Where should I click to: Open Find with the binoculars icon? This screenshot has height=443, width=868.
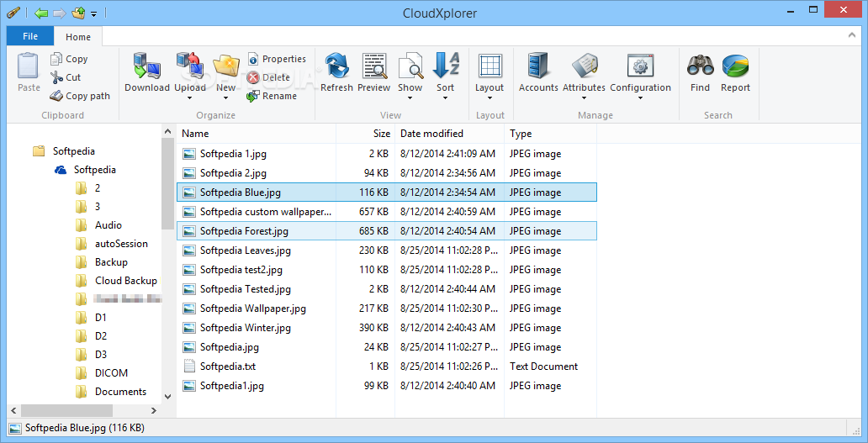tap(701, 66)
